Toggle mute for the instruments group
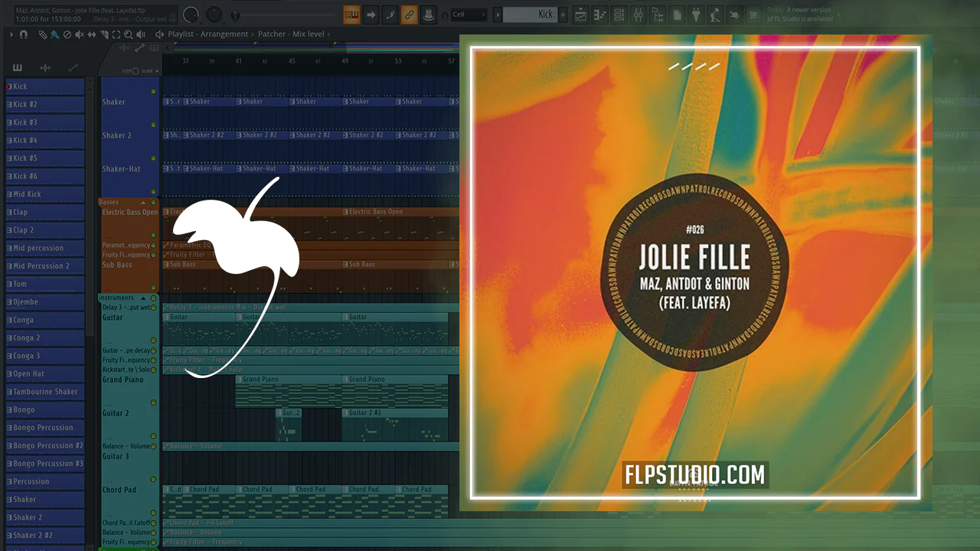Viewport: 980px width, 551px height. pos(153,298)
